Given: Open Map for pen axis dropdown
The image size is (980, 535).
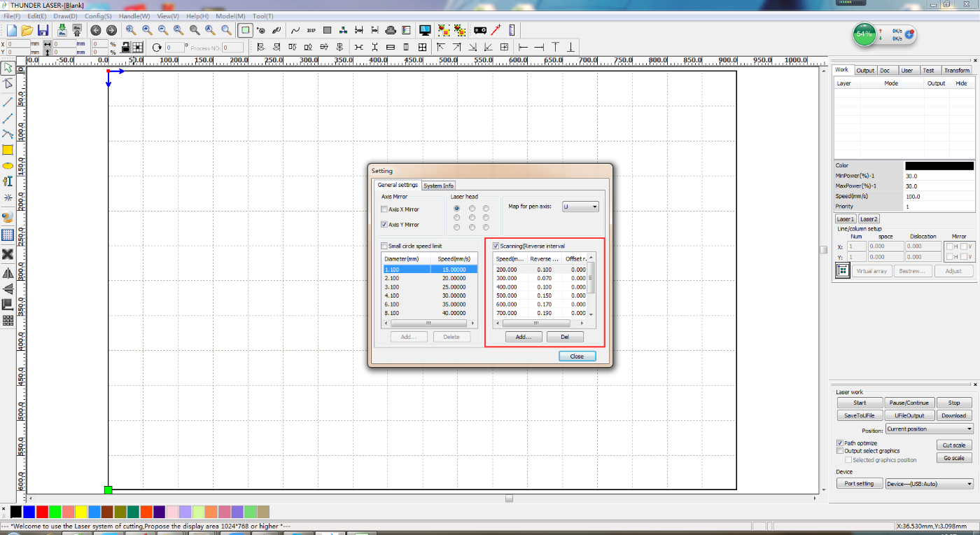Looking at the screenshot, I should coord(580,207).
